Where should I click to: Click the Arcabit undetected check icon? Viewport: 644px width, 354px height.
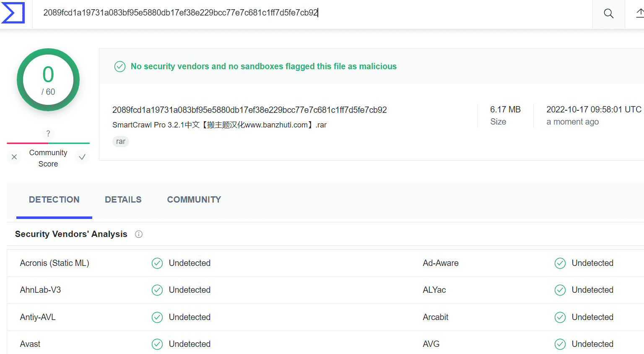[x=560, y=317]
